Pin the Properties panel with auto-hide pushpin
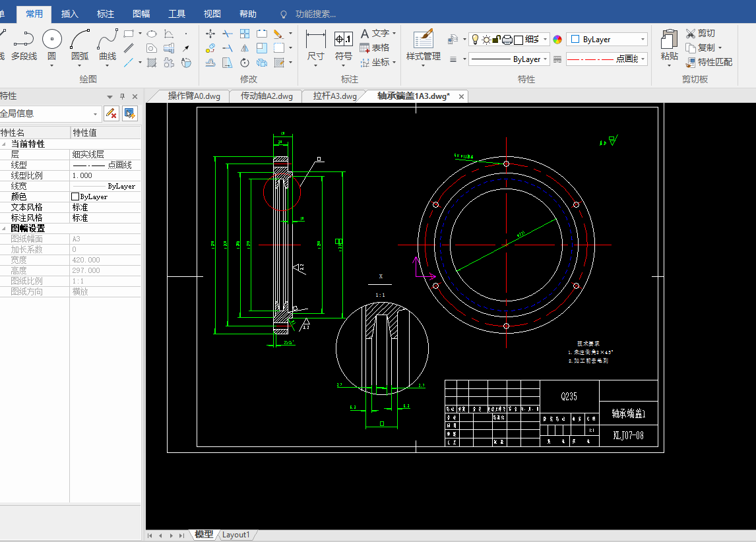Image resolution: width=756 pixels, height=542 pixels. tap(122, 96)
